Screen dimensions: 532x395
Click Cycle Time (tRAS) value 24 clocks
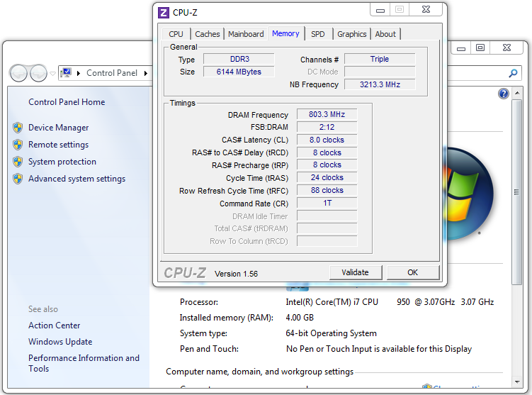click(x=327, y=177)
